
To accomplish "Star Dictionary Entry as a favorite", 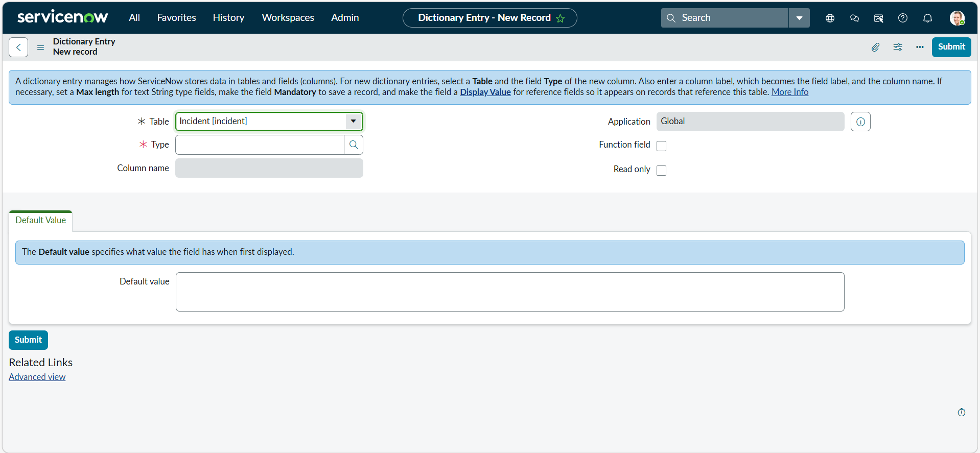I will click(561, 18).
